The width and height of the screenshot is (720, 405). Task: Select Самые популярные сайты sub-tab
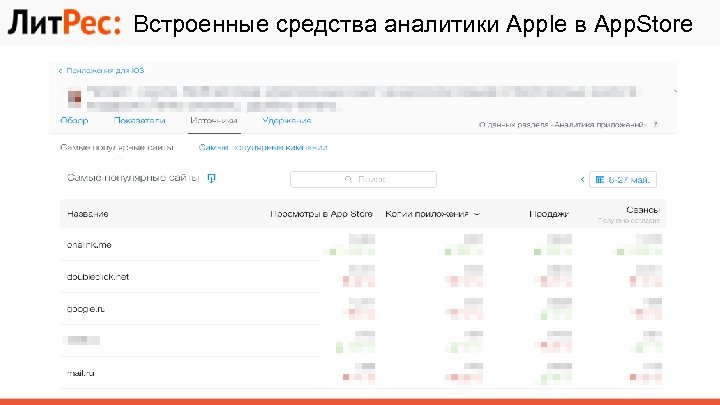[x=117, y=147]
